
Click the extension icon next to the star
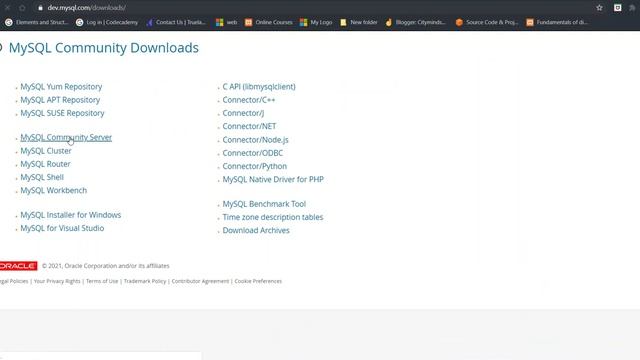[x=618, y=8]
